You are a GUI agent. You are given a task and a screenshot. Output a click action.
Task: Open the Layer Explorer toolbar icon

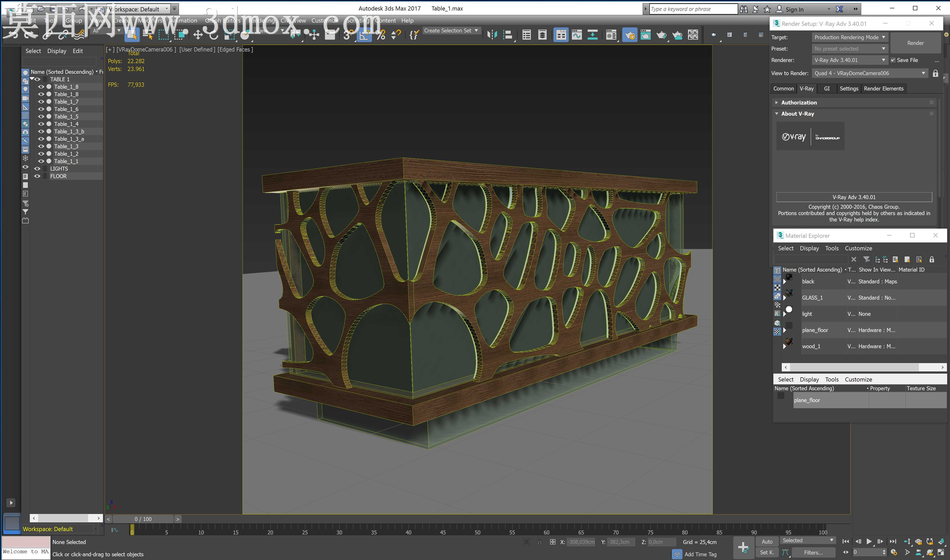tap(542, 35)
